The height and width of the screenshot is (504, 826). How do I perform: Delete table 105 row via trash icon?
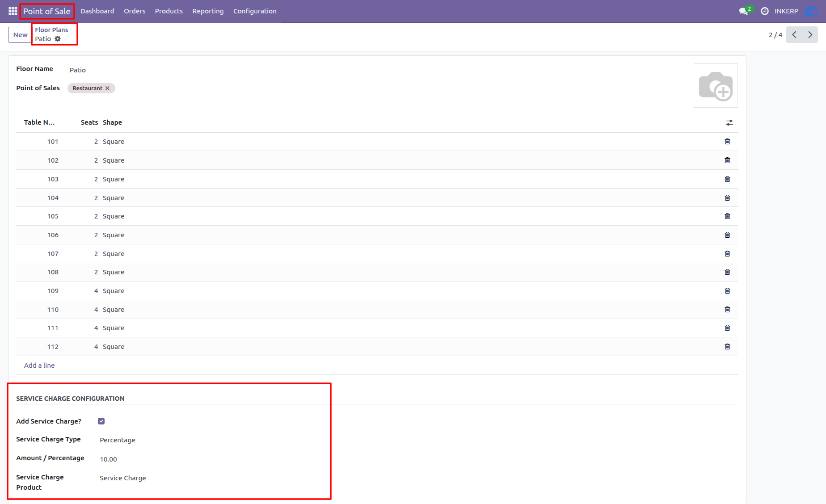[727, 216]
